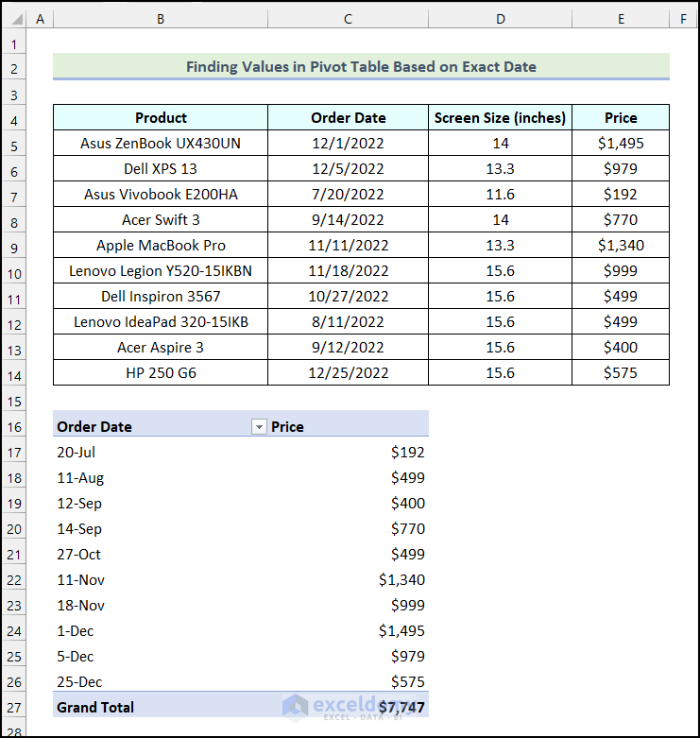Click the title cell 'Finding Values in Pivot Table'
This screenshot has width=700, height=738.
(361, 67)
